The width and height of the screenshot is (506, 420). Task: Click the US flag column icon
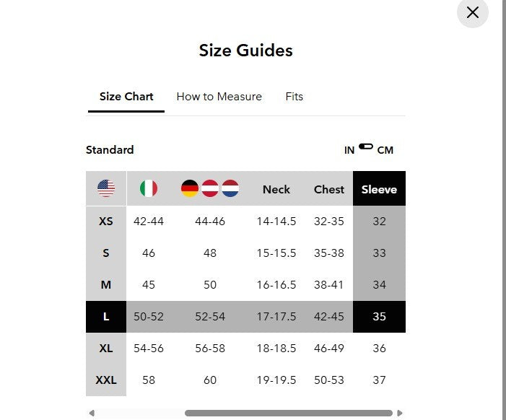point(106,189)
